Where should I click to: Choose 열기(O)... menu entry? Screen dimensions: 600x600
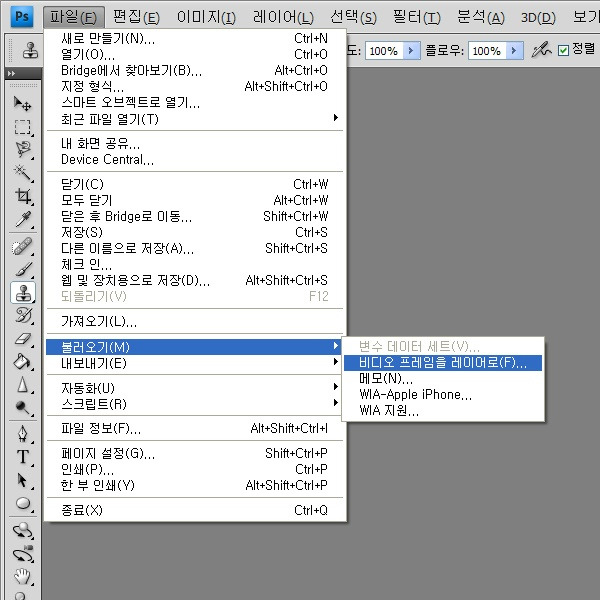click(195, 54)
